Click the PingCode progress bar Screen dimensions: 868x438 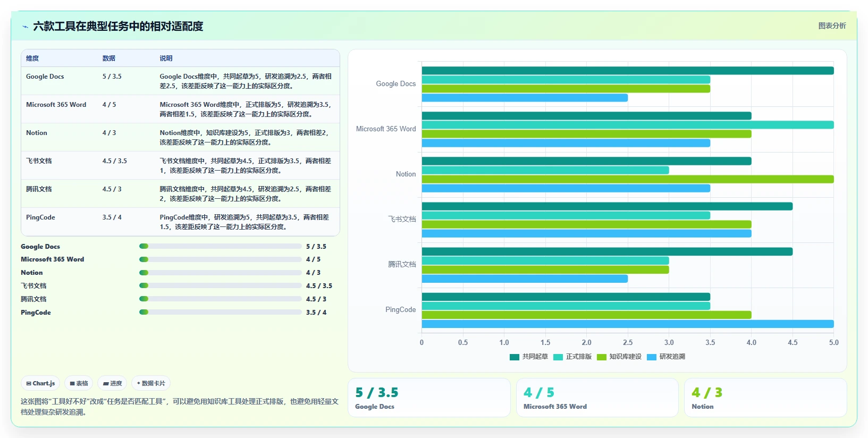coord(221,312)
